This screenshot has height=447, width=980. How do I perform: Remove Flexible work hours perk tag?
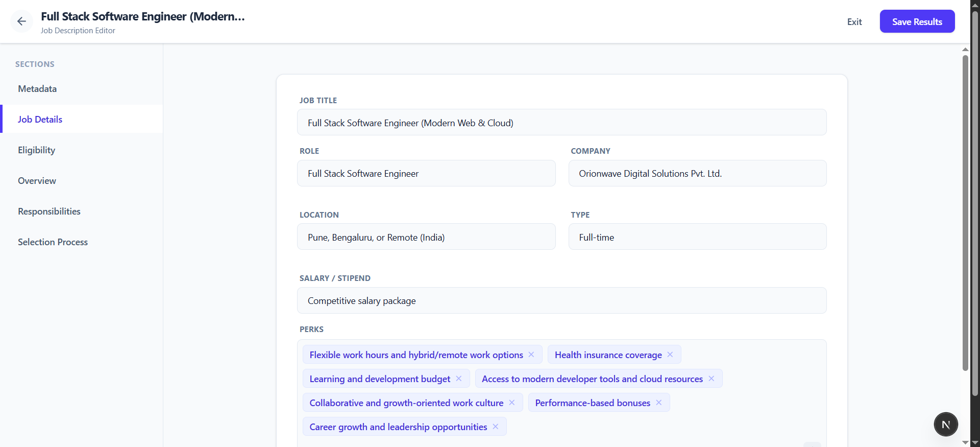coord(531,355)
